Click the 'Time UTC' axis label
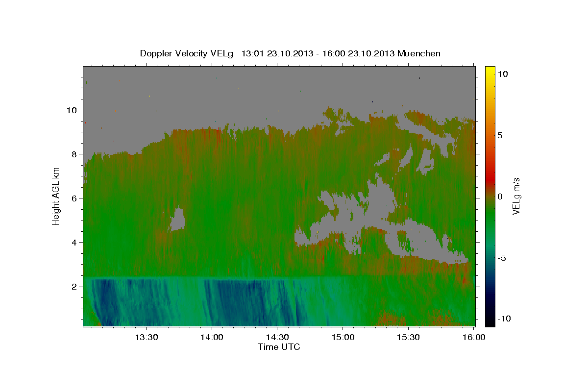 [x=279, y=347]
